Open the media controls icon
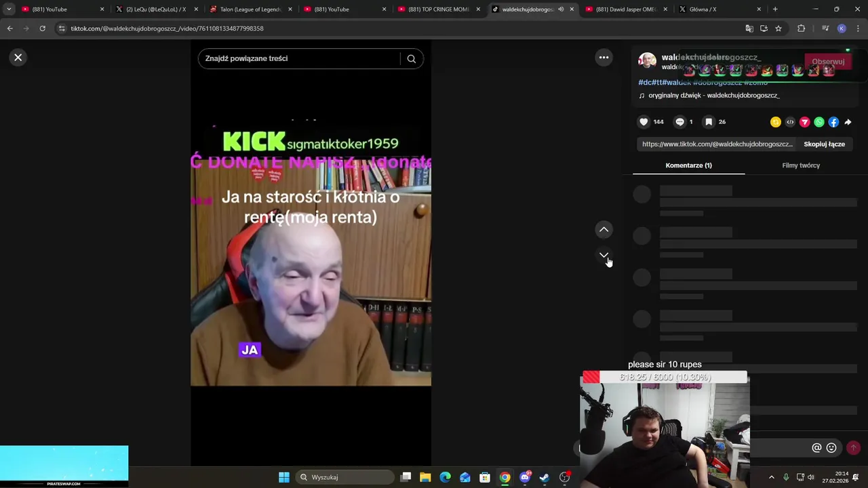 coord(825,28)
